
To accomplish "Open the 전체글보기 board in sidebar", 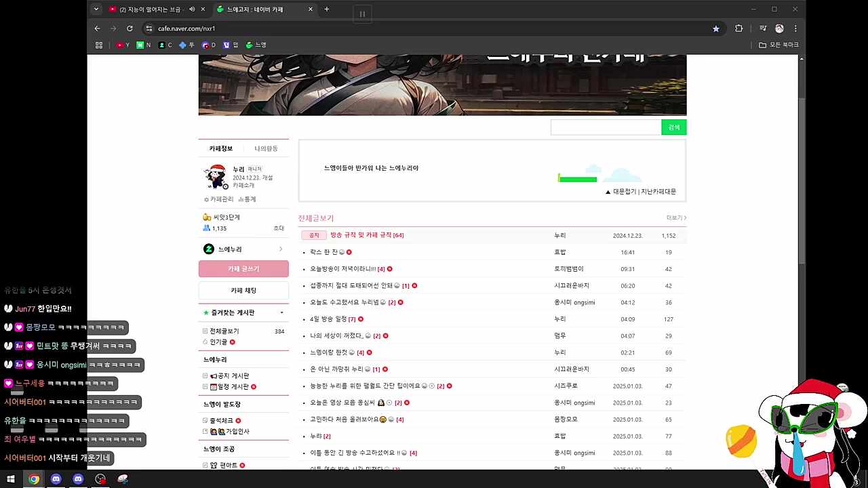I will click(x=224, y=331).
